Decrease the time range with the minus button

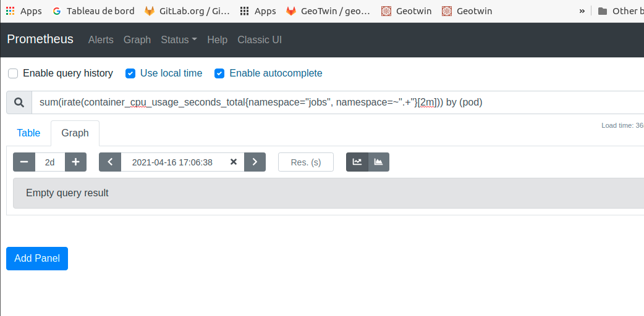(24, 162)
